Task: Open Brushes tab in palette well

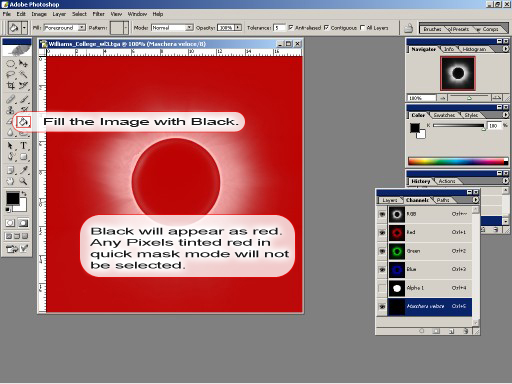Action: (x=432, y=29)
